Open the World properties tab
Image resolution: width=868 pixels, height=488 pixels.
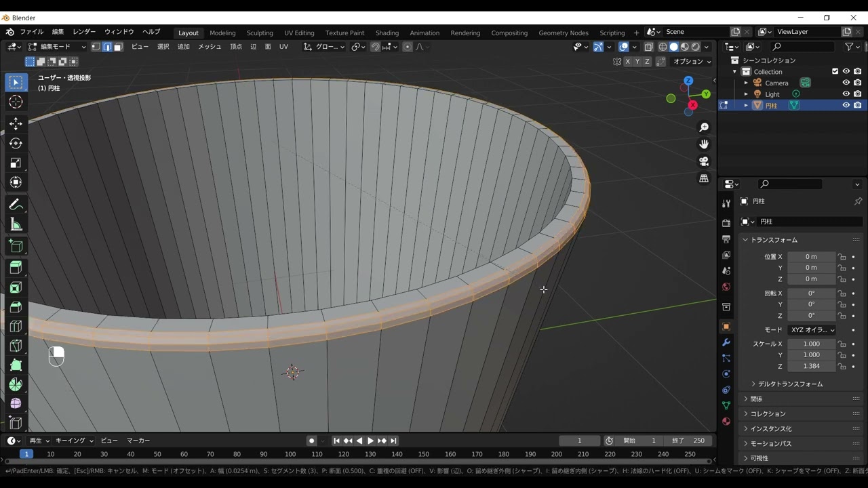[x=726, y=287]
